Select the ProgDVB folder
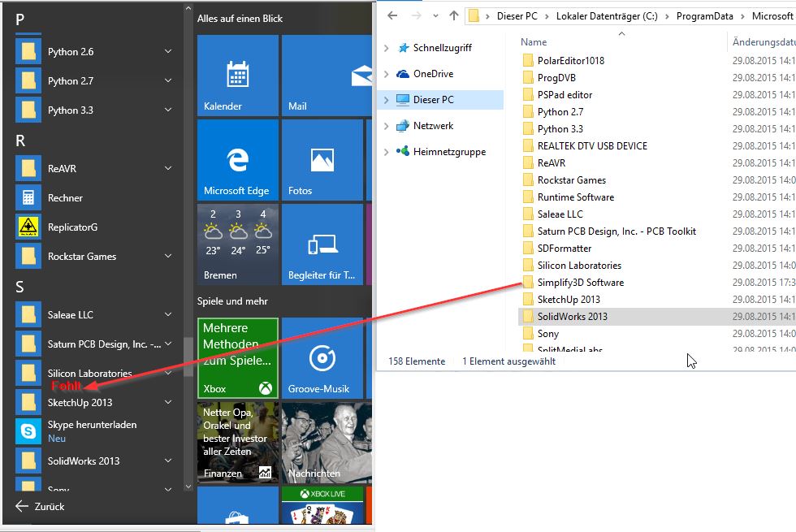796x532 pixels. 556,78
